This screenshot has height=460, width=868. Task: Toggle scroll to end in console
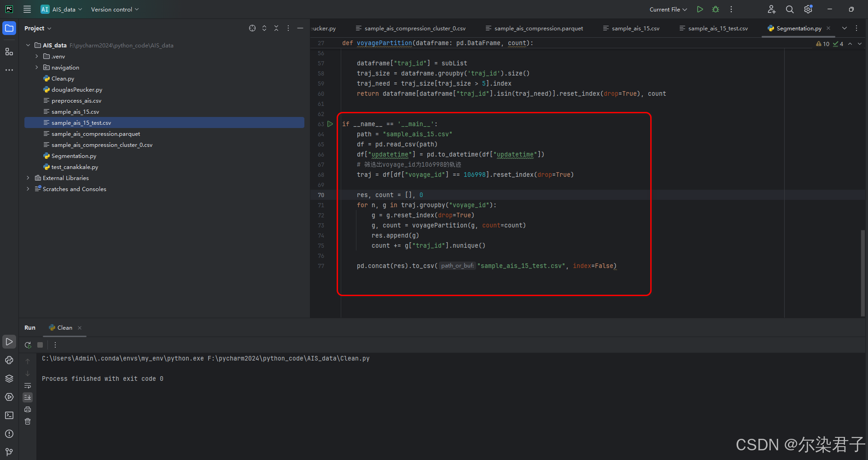[x=28, y=397]
